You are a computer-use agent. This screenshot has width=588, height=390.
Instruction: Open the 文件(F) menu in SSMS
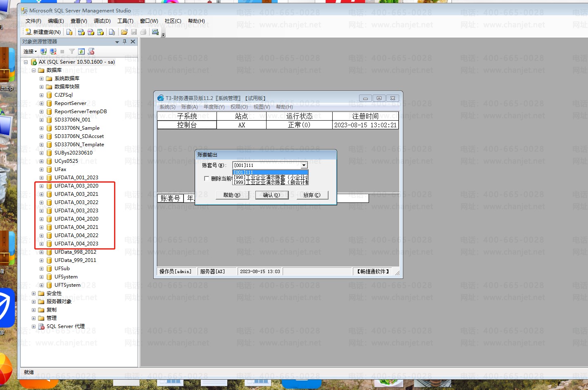33,21
